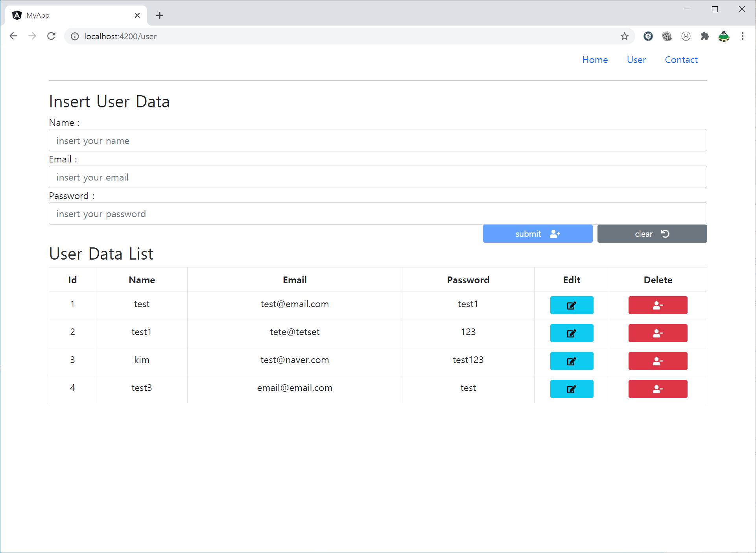Viewport: 756px width, 553px height.
Task: Click site information icon in address bar
Action: point(75,37)
